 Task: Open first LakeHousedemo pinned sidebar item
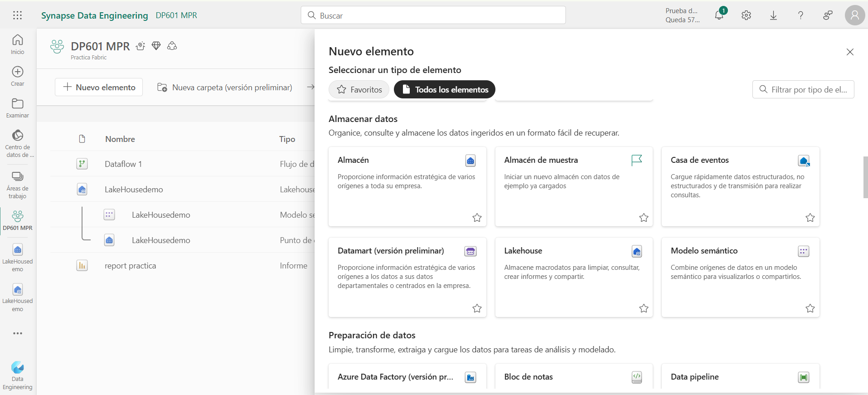click(x=18, y=258)
